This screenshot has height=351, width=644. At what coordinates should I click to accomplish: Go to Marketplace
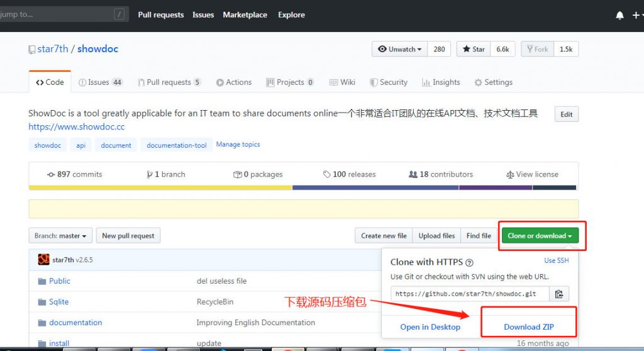245,15
